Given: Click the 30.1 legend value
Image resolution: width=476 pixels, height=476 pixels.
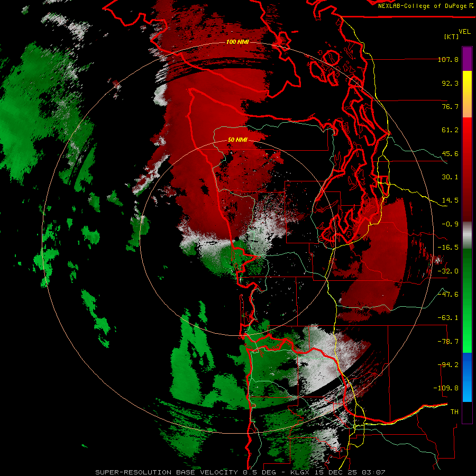Looking at the screenshot, I should tap(450, 177).
